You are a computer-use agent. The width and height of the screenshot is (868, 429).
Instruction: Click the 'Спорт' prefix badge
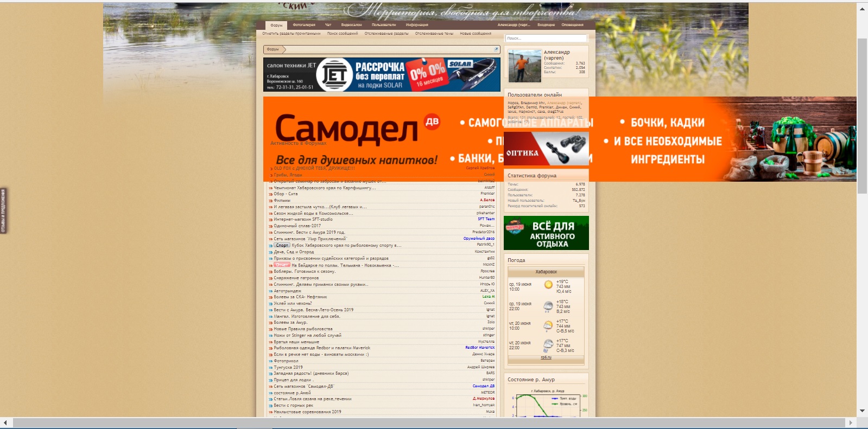coord(282,246)
